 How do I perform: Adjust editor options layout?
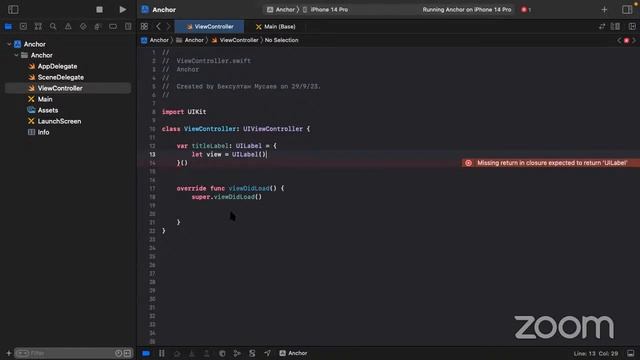(615, 27)
